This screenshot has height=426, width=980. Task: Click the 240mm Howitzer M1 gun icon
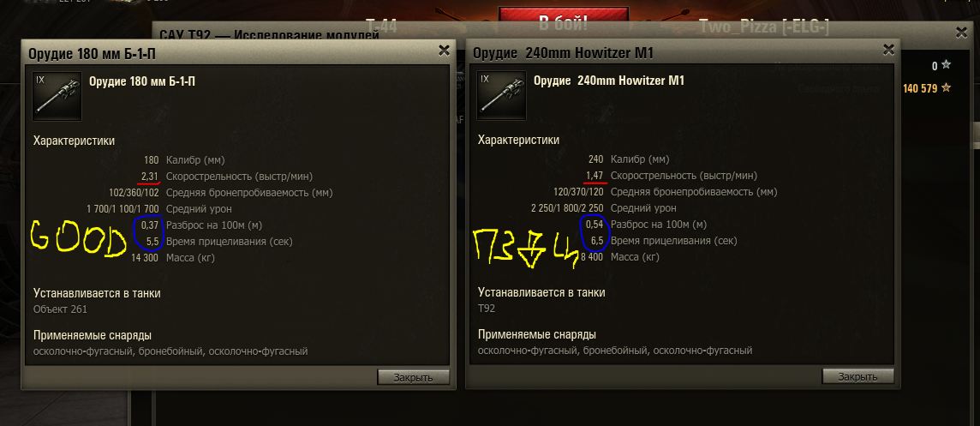pyautogui.click(x=502, y=96)
